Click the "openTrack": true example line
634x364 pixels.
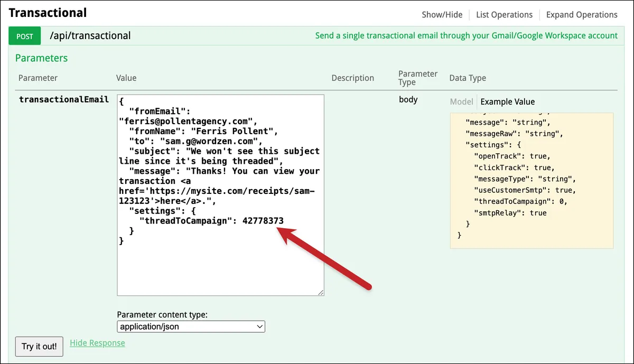pyautogui.click(x=512, y=156)
